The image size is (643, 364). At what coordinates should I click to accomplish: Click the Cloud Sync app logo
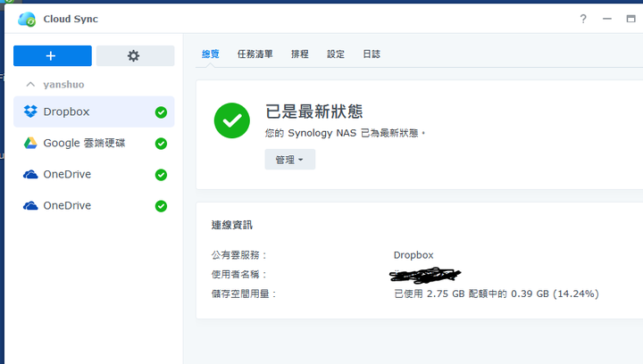pyautogui.click(x=27, y=19)
